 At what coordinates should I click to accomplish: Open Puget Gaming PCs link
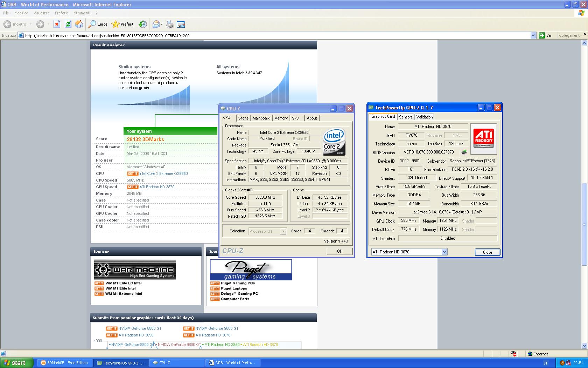(x=238, y=283)
